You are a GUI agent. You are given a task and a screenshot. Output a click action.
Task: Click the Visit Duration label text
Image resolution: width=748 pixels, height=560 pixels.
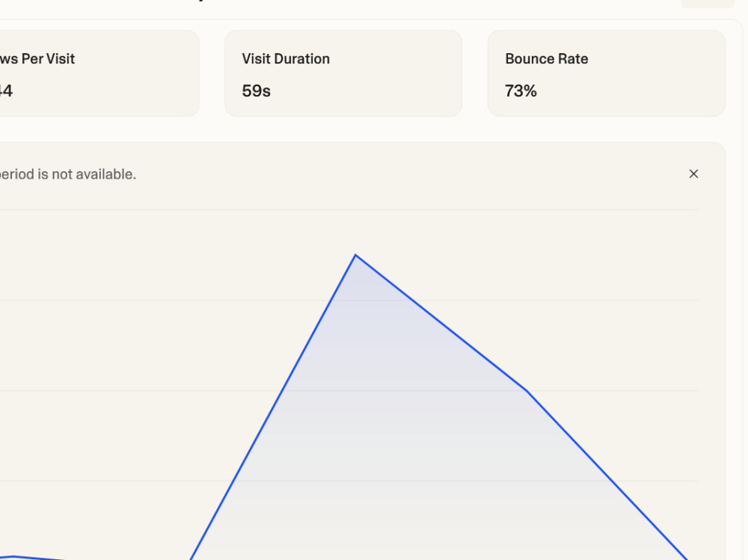pos(286,58)
